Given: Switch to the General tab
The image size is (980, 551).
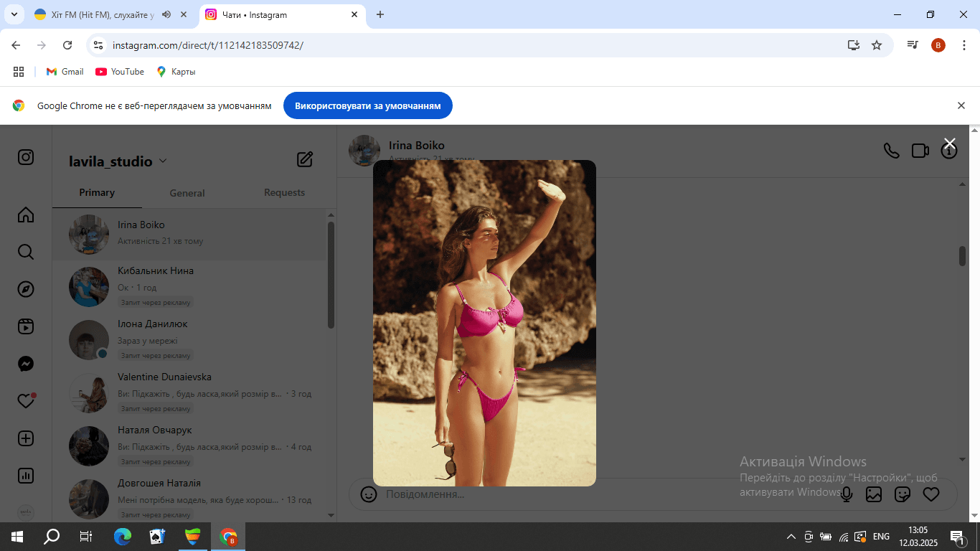Looking at the screenshot, I should pos(187,193).
